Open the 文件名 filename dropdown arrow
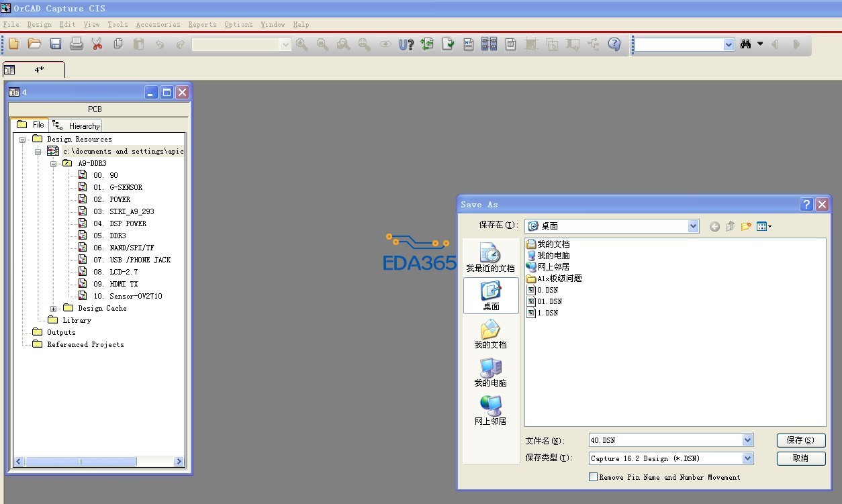Viewport: 842px width, 504px height. pos(748,440)
